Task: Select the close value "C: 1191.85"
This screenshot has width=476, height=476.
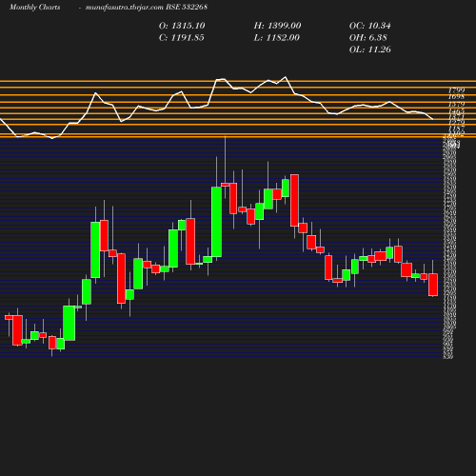Action: coord(182,38)
